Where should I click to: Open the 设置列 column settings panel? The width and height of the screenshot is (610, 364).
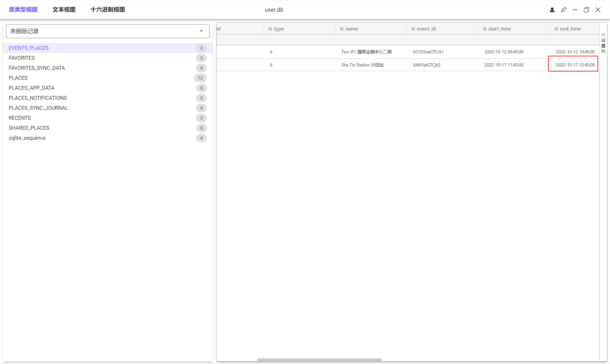point(603,43)
